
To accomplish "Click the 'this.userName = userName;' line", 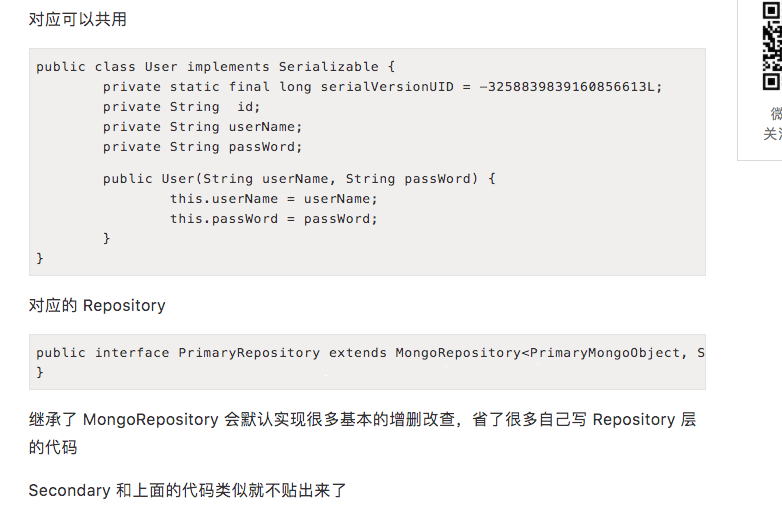I will click(x=273, y=199).
